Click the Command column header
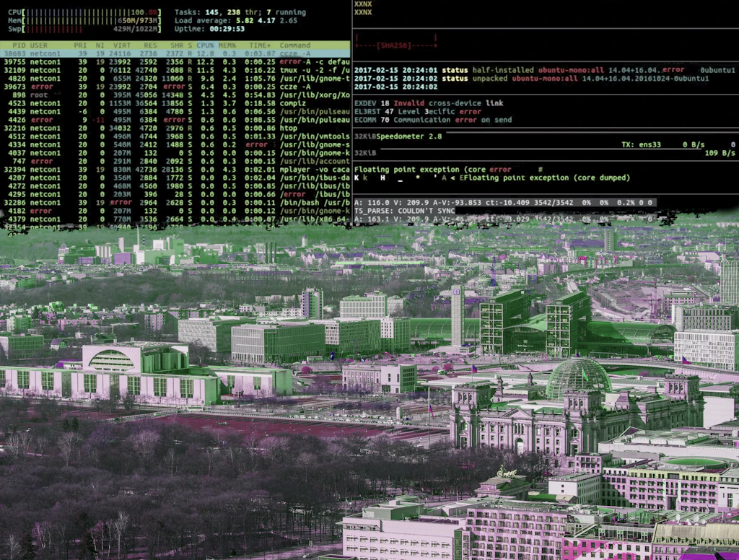 click(294, 45)
